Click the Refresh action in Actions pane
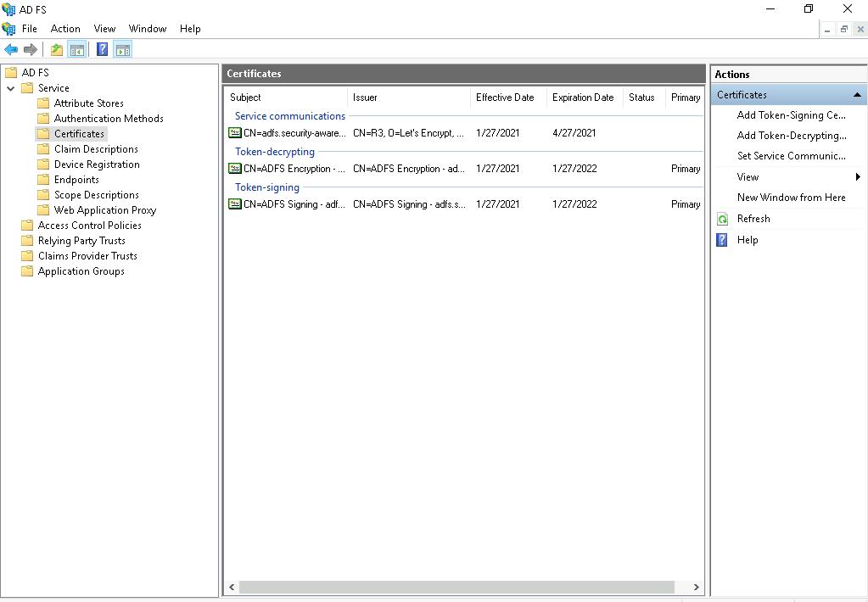The height and width of the screenshot is (602, 868). click(753, 219)
